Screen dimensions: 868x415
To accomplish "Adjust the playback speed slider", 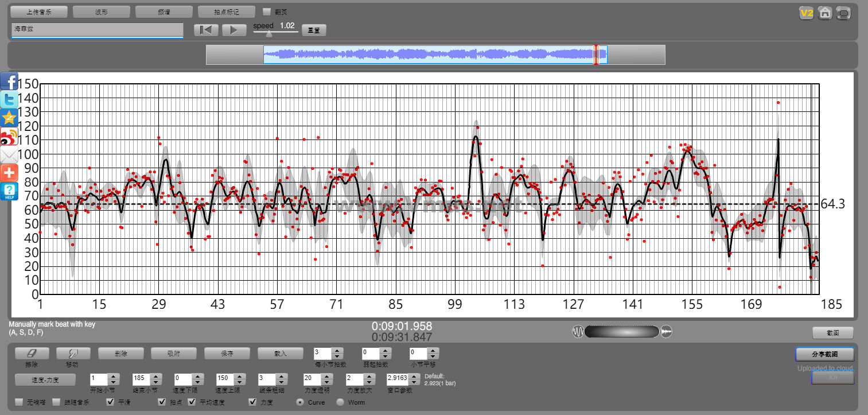I will 269,34.
